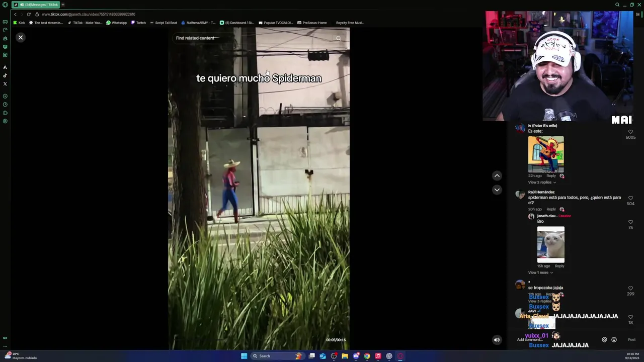Screen dimensions: 644x362
Task: Open the browser search icon in title bar
Action: tap(617, 5)
